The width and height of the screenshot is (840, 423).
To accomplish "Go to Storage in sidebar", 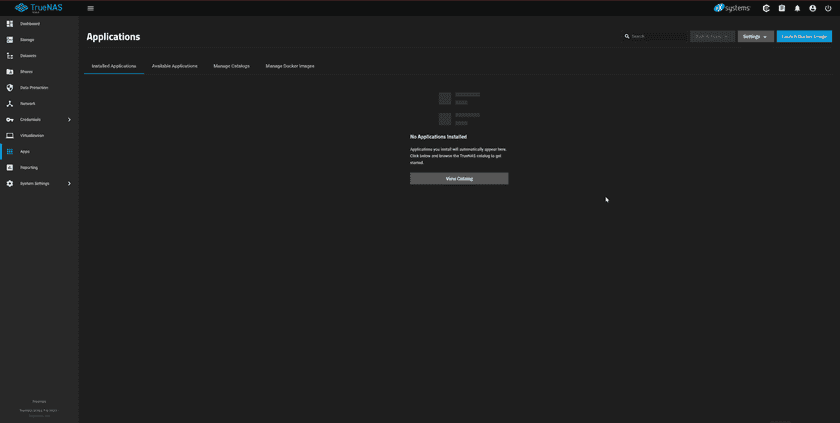I will click(x=27, y=40).
